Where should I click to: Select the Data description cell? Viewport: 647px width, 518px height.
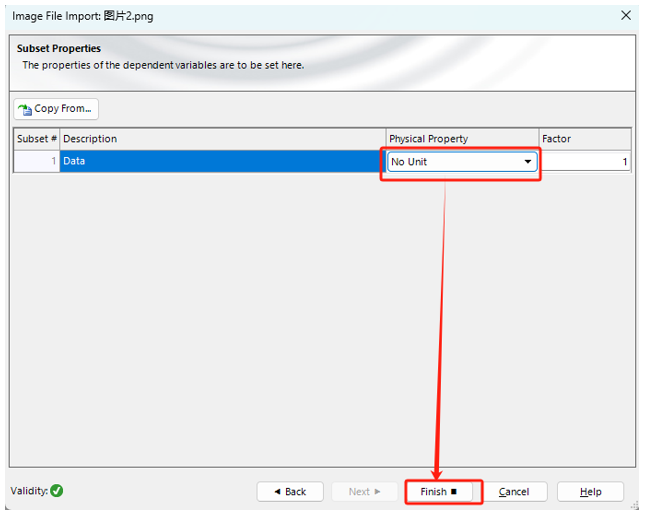click(x=223, y=161)
